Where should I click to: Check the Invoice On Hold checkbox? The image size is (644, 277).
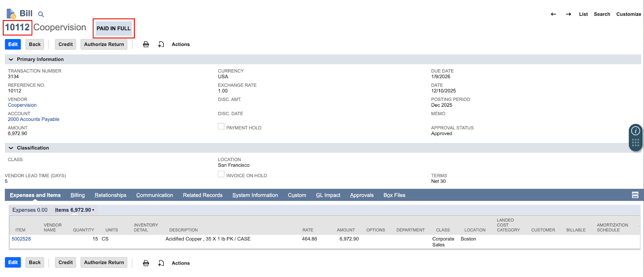pyautogui.click(x=221, y=174)
